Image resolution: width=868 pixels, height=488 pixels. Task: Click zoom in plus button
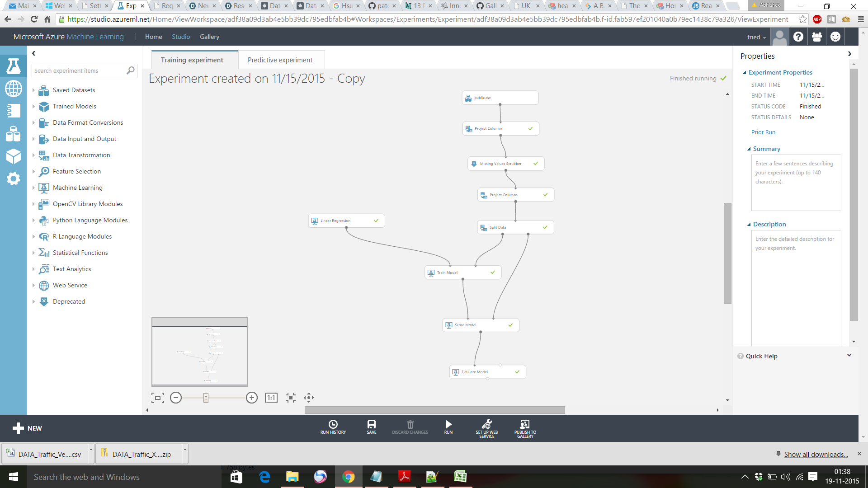click(252, 398)
